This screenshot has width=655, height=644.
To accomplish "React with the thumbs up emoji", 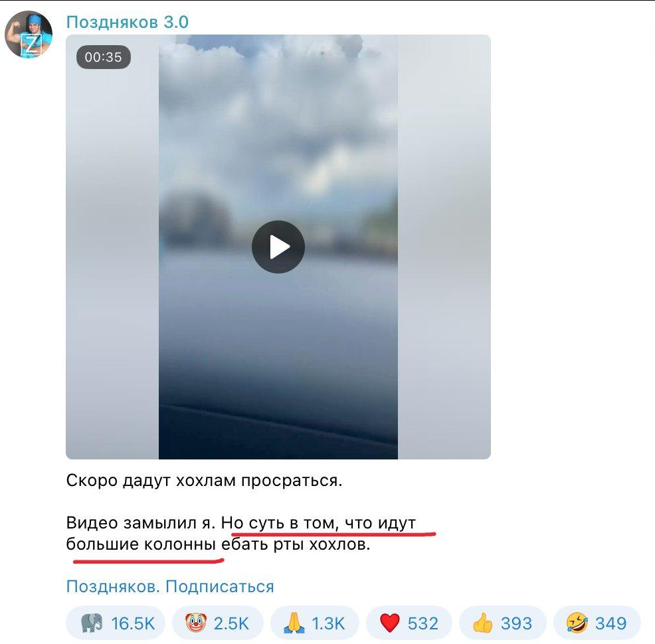I will pyautogui.click(x=482, y=623).
